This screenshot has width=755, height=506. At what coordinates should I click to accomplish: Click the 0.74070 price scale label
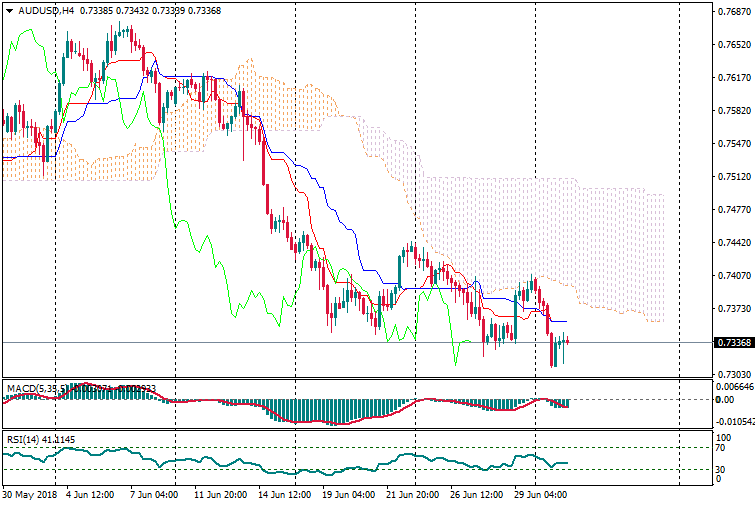pos(733,275)
